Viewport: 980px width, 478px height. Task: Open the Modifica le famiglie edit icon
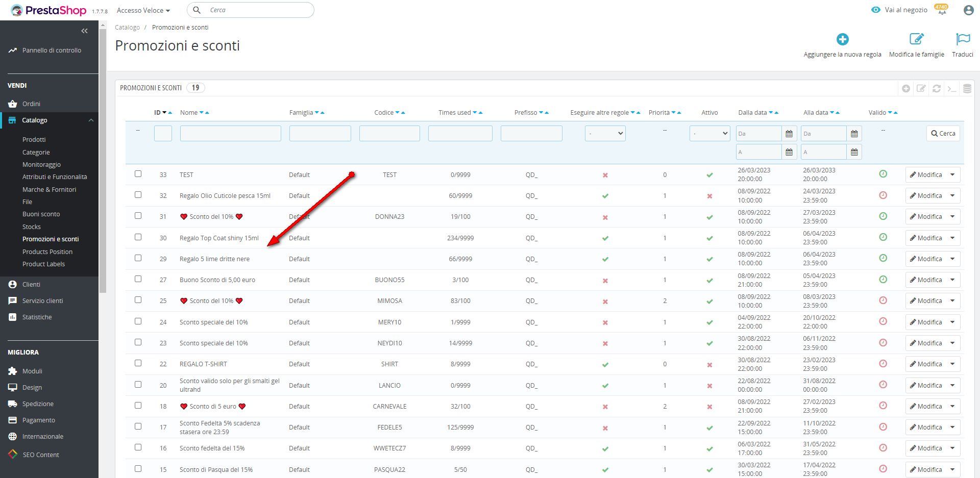click(916, 39)
